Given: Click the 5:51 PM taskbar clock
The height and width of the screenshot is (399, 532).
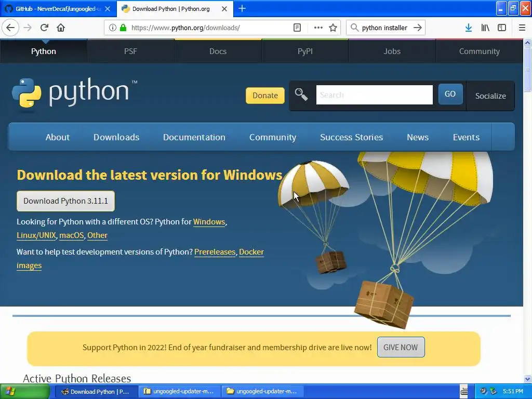Looking at the screenshot, I should click(x=513, y=391).
